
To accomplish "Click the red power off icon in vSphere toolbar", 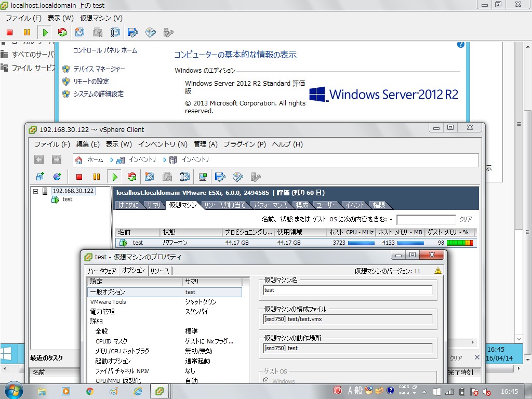I will coord(79,177).
